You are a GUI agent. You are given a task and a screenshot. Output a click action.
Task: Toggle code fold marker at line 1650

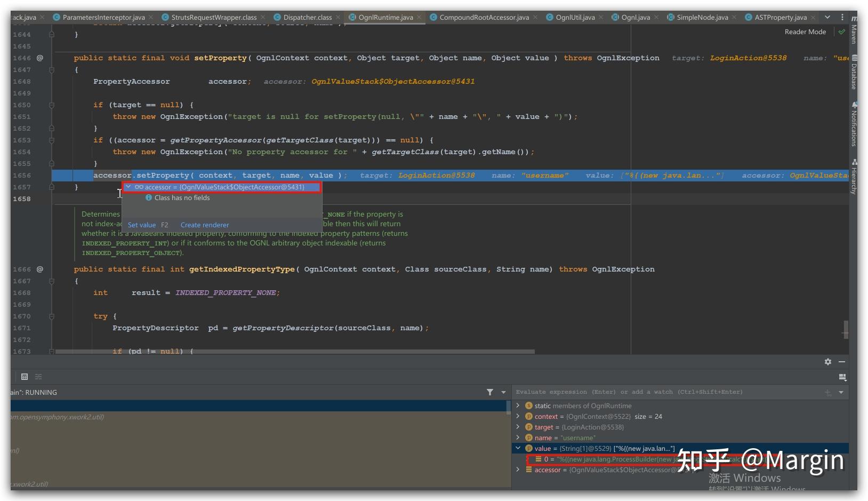tap(52, 105)
